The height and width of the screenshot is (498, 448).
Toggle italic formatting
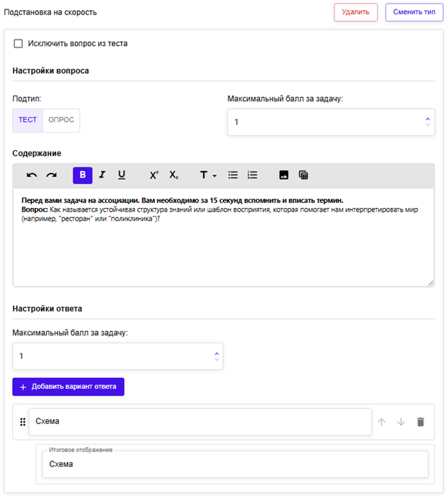pyautogui.click(x=102, y=174)
